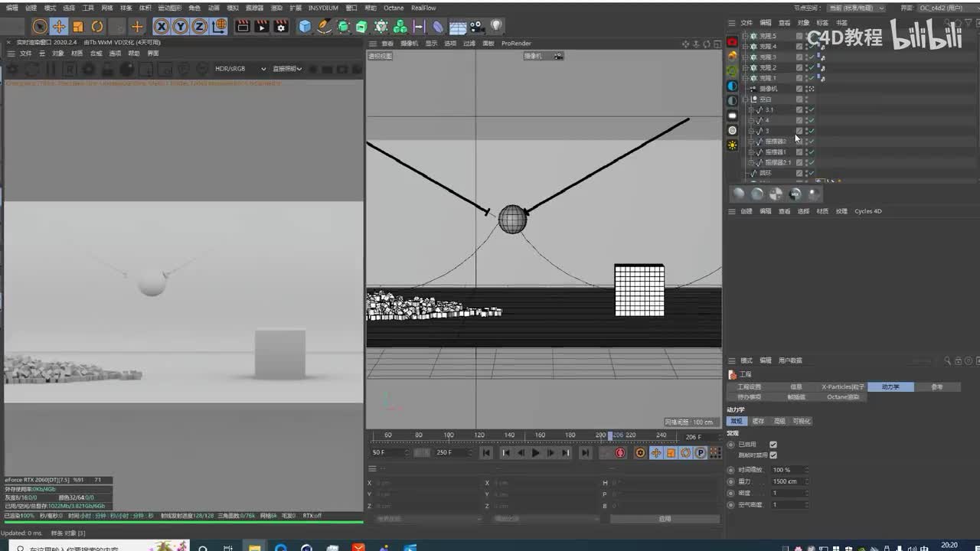
Task: Click the 应用 apply button
Action: point(665,519)
